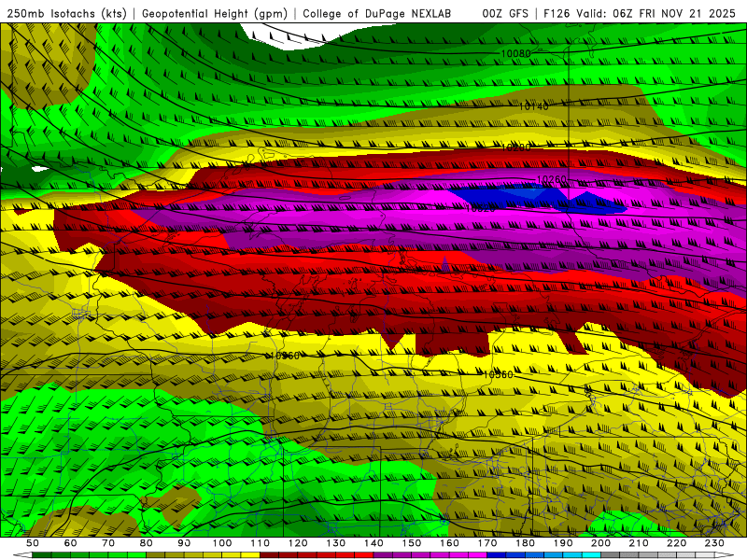Screen dimensions: 747x560
Task: Click the 140 value on the color scale
Action: (x=373, y=543)
